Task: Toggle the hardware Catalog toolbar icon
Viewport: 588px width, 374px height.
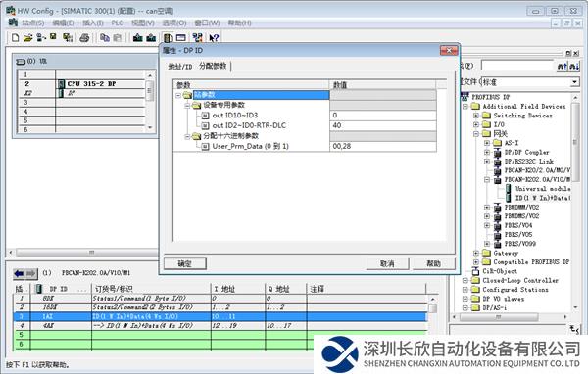Action: pos(168,38)
